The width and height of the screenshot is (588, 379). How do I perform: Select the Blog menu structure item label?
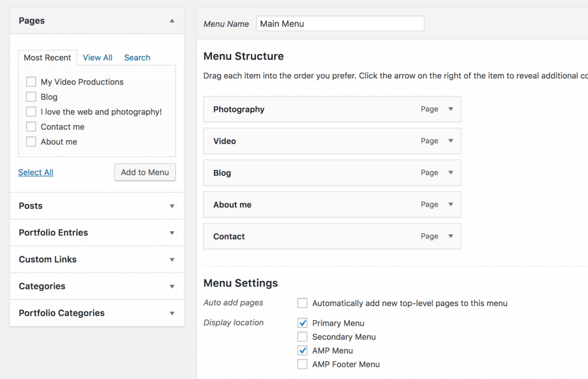tap(222, 173)
